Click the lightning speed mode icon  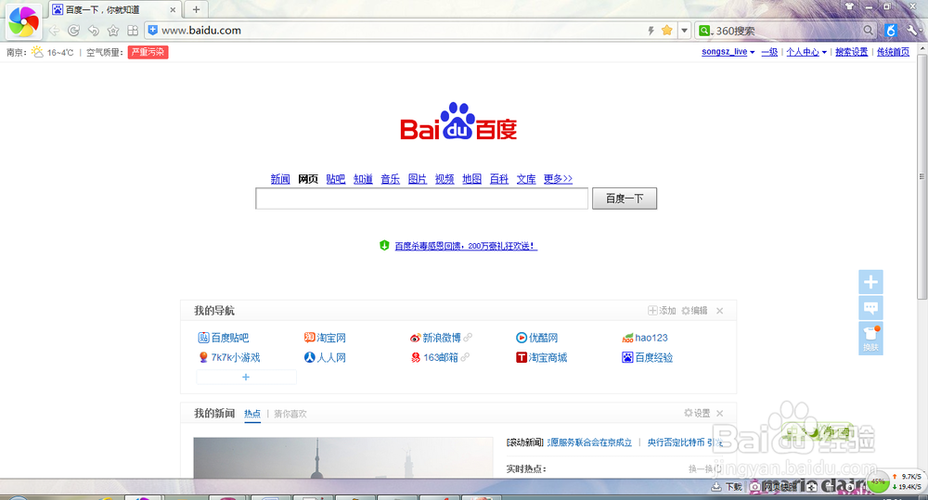[651, 30]
